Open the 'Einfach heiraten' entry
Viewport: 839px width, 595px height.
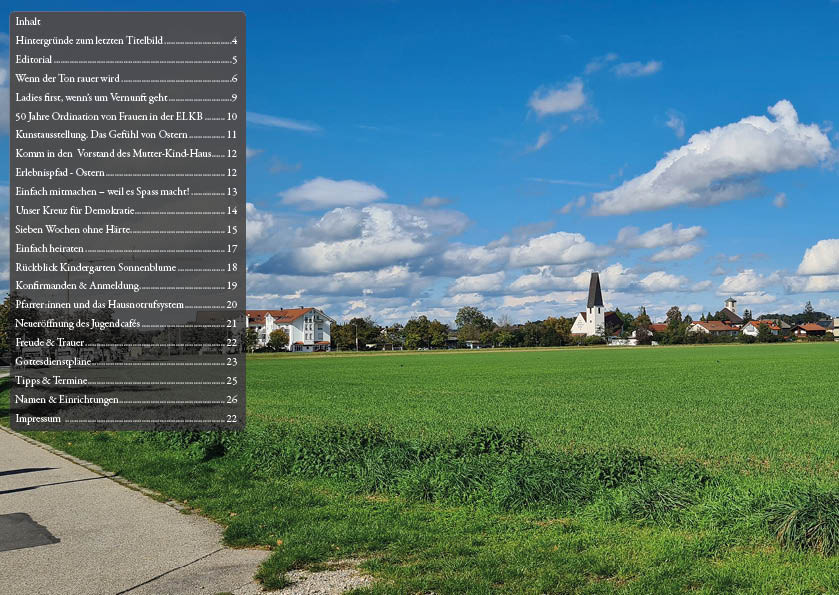point(50,248)
